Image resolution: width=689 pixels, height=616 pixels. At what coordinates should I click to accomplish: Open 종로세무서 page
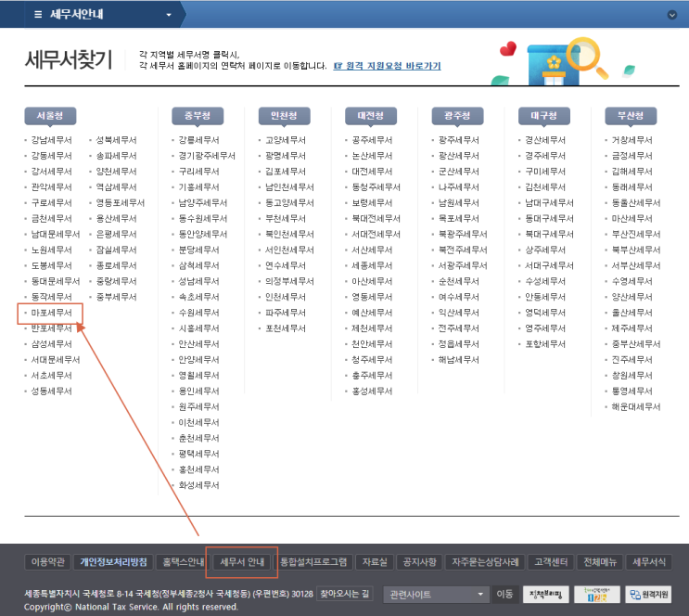117,265
